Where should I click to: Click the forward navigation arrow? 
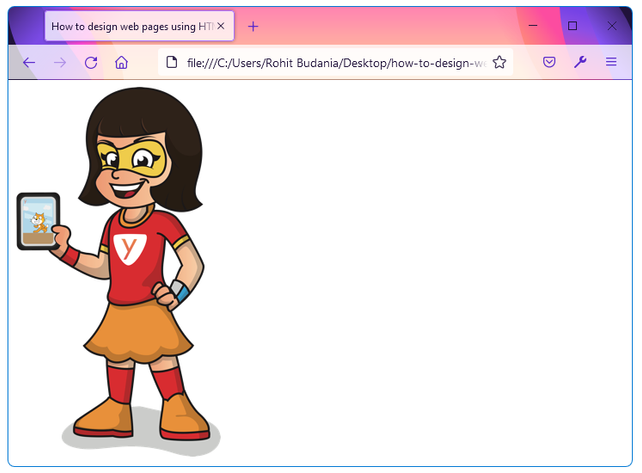(60, 63)
